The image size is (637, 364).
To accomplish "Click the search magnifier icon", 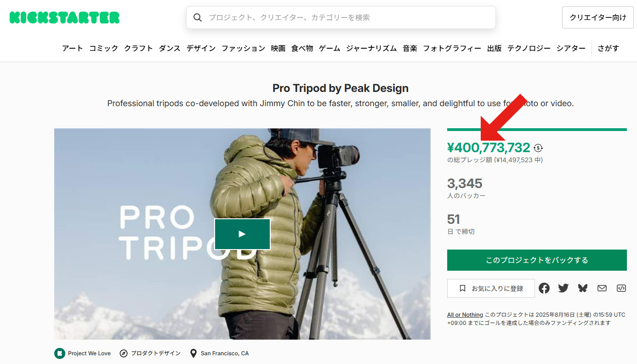I will tap(198, 17).
